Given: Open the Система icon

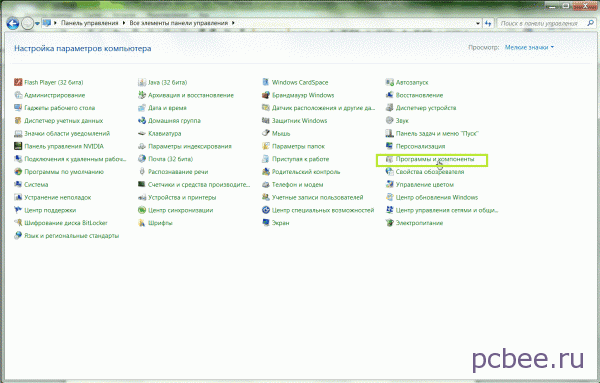Looking at the screenshot, I should point(18,184).
